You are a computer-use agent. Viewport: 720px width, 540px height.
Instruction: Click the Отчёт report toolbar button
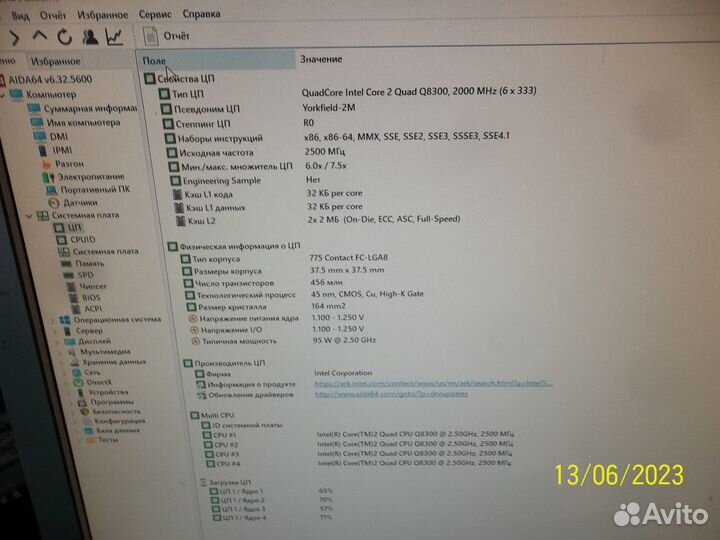166,36
